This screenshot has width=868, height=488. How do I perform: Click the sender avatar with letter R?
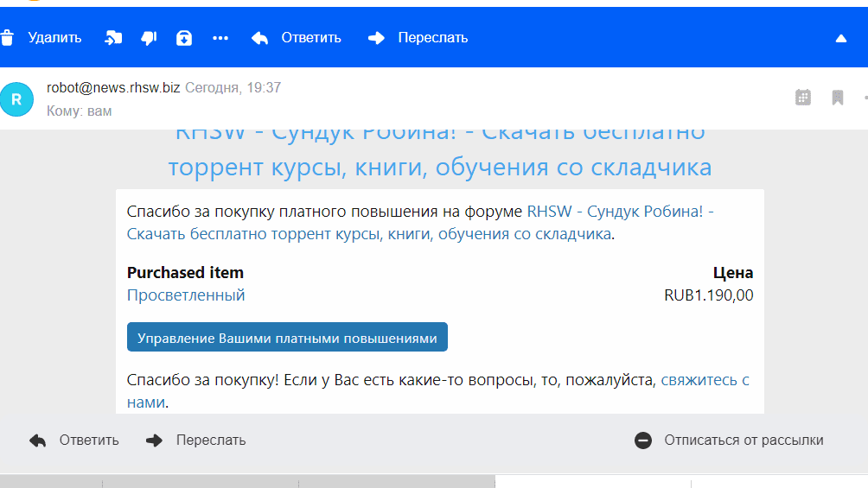(16, 99)
